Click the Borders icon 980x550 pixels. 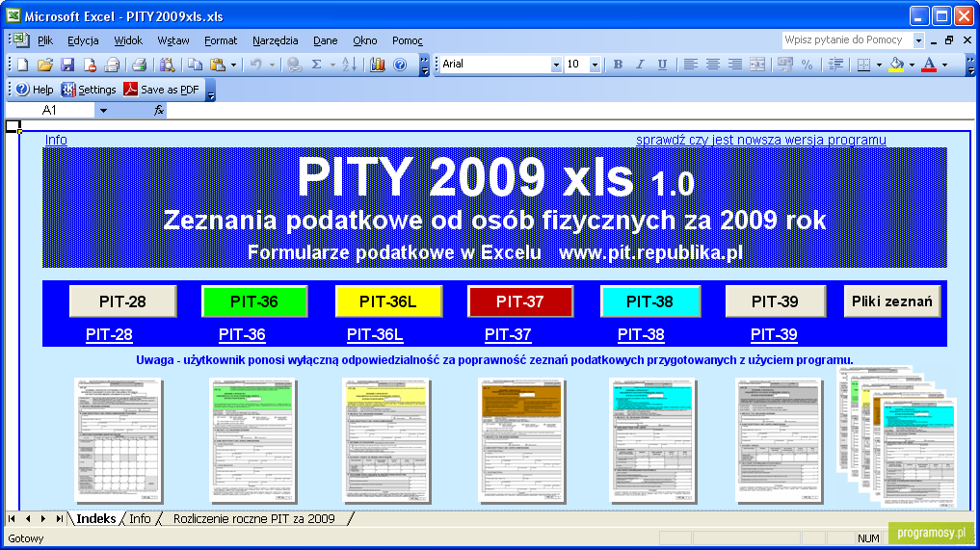pyautogui.click(x=863, y=65)
